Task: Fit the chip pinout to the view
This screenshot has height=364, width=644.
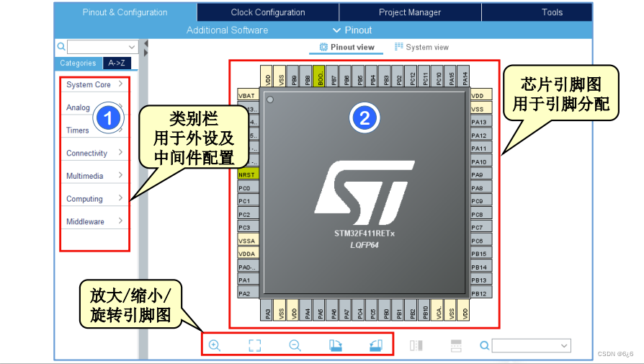Action: (x=254, y=345)
